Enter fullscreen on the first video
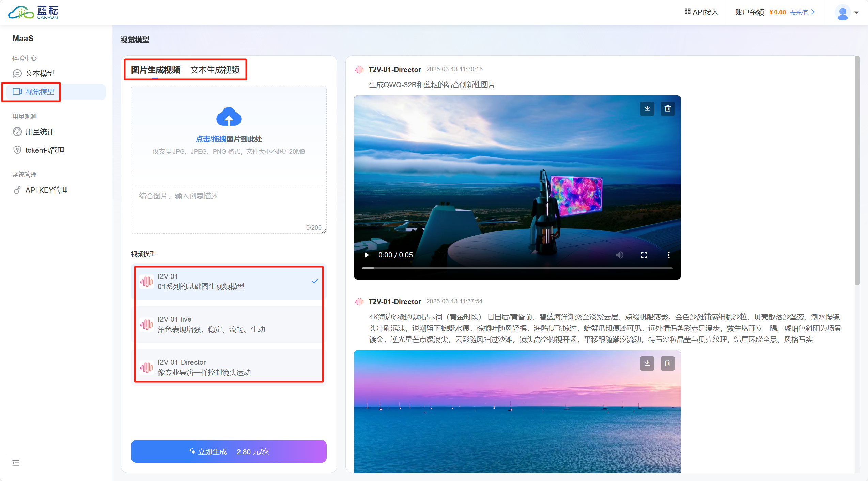 [x=644, y=255]
